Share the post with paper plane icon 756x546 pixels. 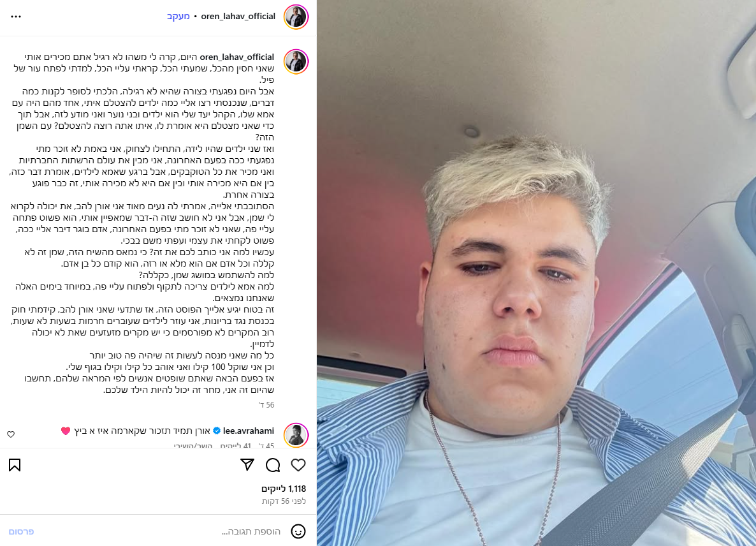point(247,464)
